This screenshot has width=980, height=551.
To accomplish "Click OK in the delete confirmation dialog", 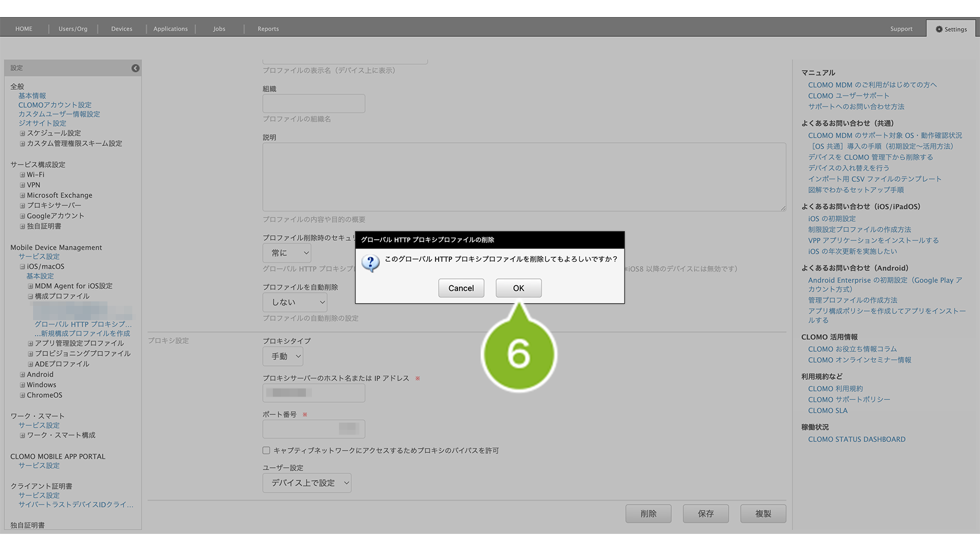I will [x=518, y=288].
